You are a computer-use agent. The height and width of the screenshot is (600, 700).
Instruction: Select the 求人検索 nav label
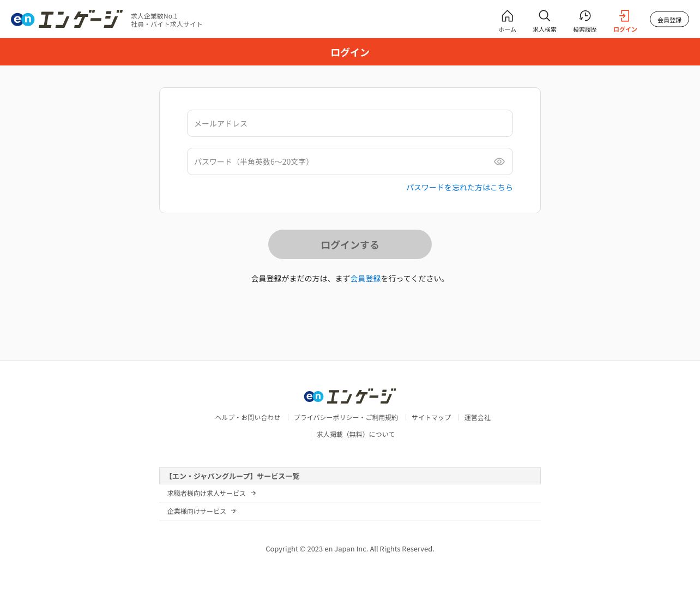point(545,29)
